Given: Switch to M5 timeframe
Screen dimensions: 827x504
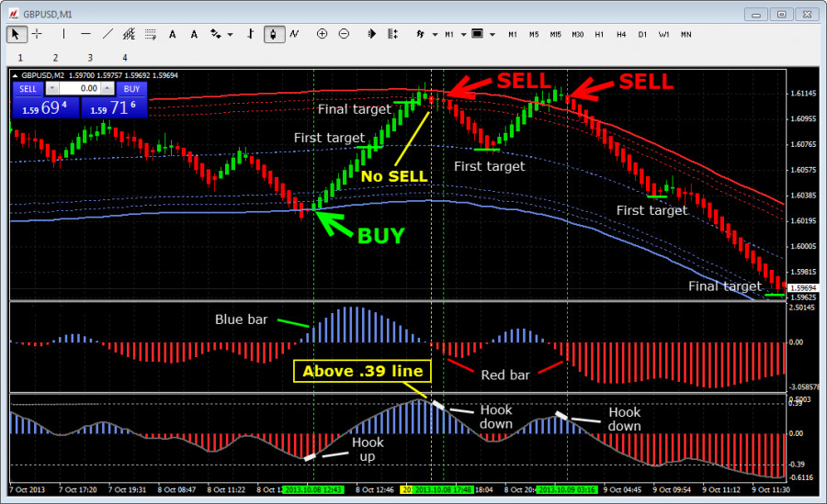Looking at the screenshot, I should click(534, 35).
